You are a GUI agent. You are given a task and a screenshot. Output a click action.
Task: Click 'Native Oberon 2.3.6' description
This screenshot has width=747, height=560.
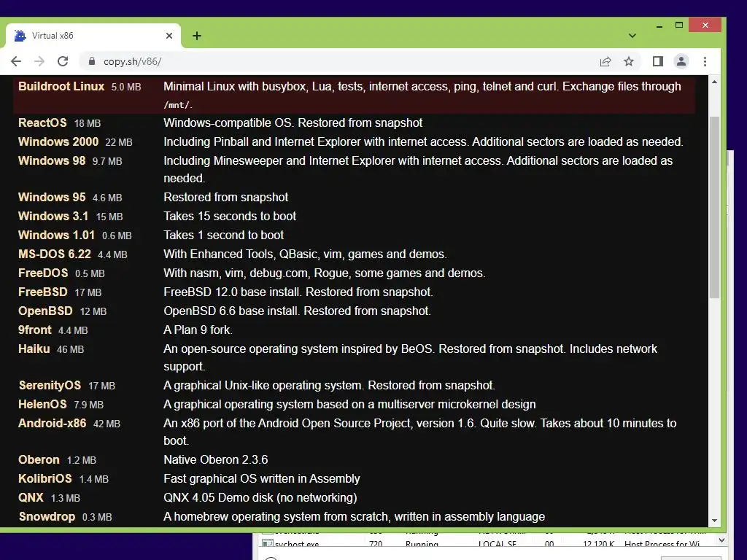point(216,460)
